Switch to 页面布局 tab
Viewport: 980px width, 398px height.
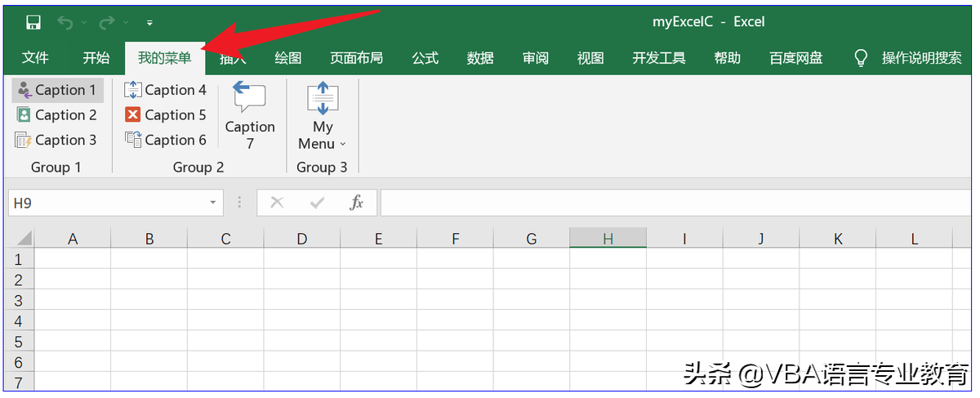(x=356, y=58)
